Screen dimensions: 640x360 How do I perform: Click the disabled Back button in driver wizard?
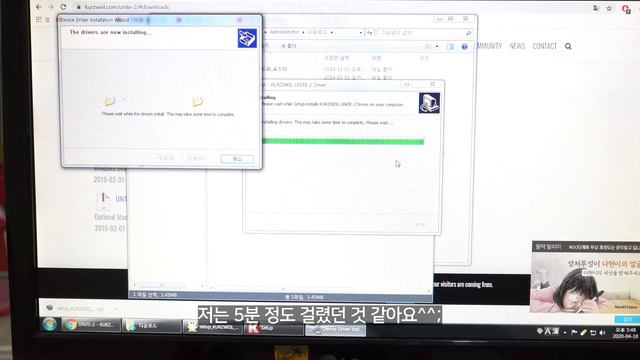[164, 158]
